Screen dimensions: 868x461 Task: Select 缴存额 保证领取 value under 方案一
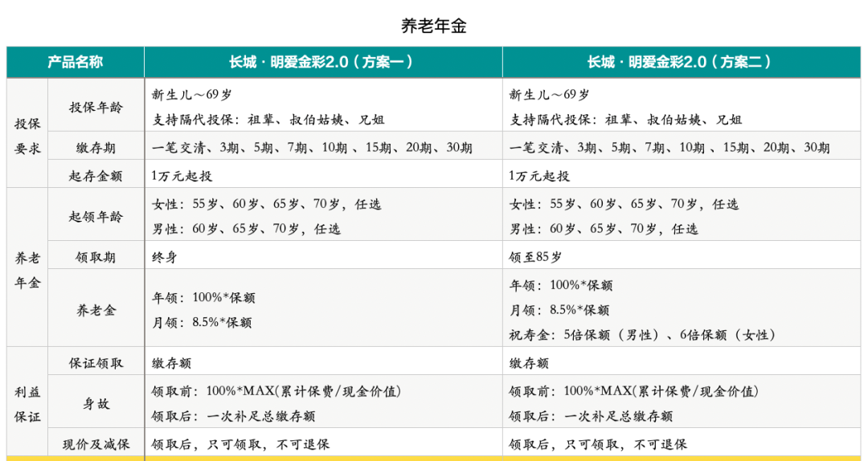[172, 363]
